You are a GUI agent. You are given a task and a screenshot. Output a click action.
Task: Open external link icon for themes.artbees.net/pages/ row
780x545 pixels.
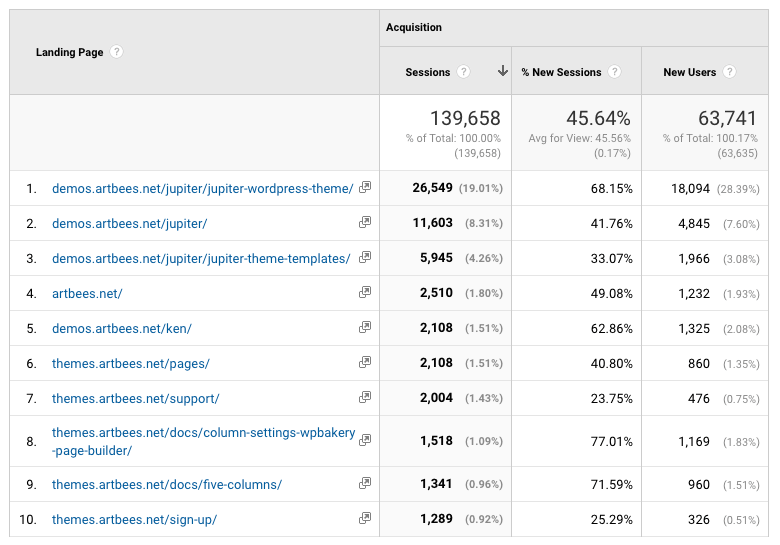point(365,362)
